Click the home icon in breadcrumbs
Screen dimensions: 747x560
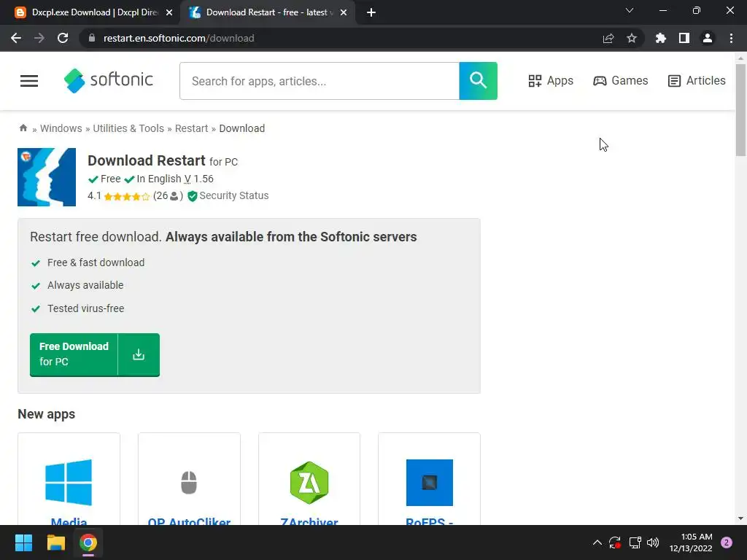[x=23, y=128]
